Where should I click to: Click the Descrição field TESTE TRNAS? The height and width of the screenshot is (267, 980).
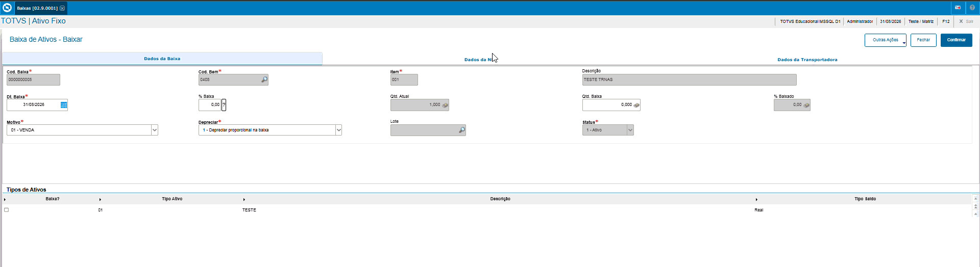(x=689, y=79)
